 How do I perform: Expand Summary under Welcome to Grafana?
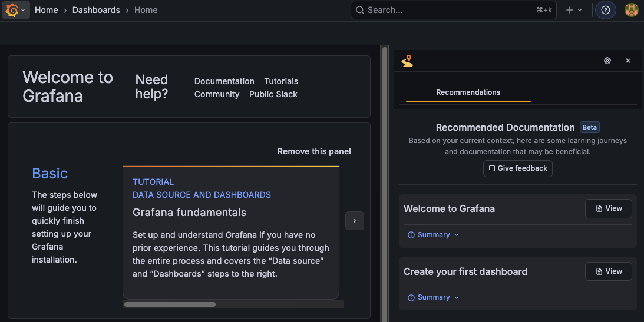pos(433,235)
